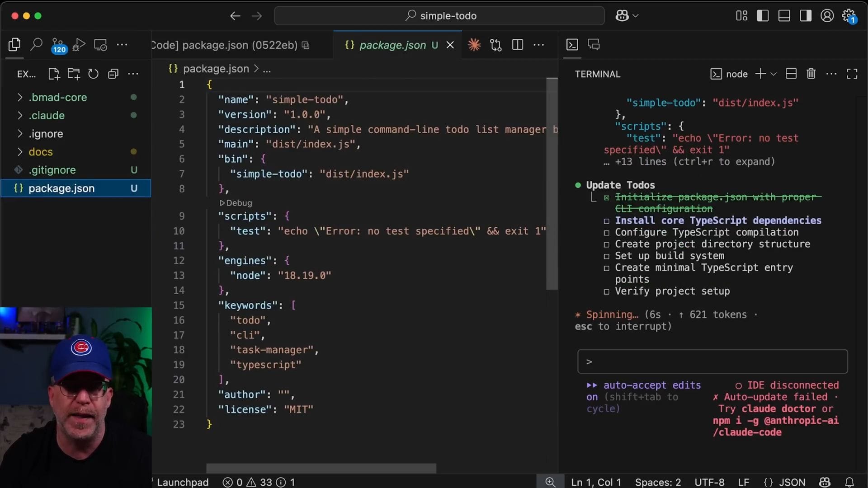Open the Search view icon
Screen dimensions: 868x488
(x=36, y=45)
